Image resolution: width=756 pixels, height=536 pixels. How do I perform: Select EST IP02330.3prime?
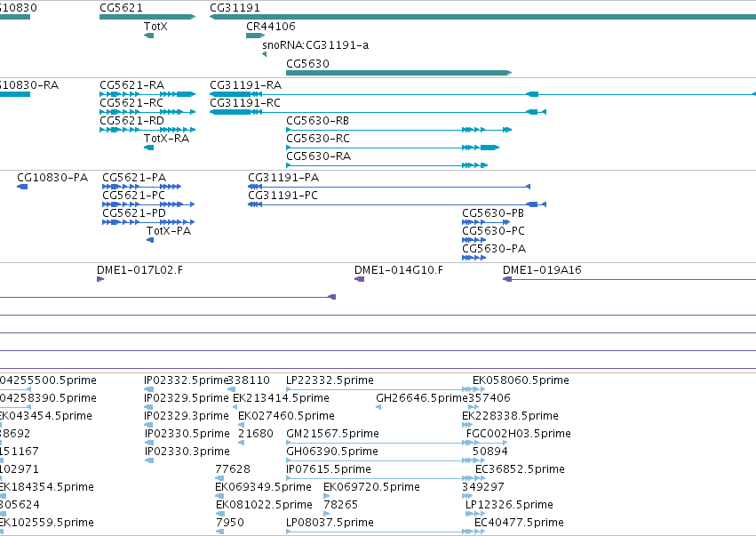pos(187,452)
